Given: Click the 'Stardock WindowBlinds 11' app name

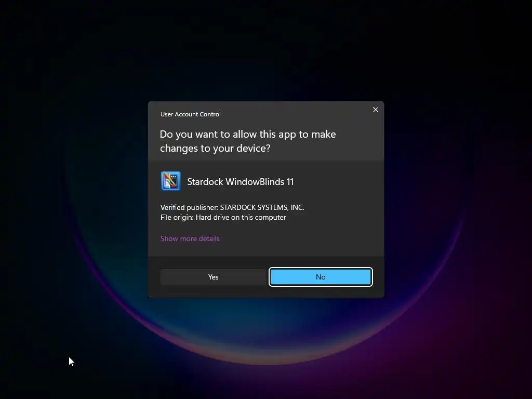Looking at the screenshot, I should (240, 182).
